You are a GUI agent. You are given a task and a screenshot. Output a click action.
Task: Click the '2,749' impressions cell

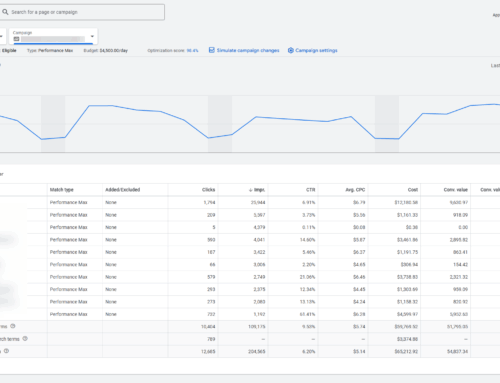(x=259, y=277)
